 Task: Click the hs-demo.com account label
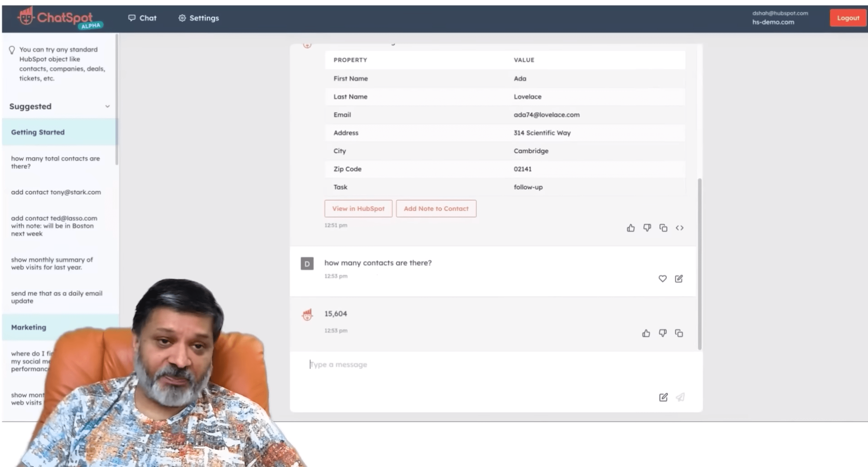(x=773, y=22)
